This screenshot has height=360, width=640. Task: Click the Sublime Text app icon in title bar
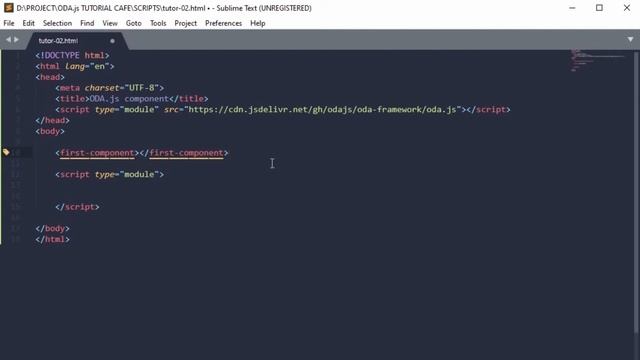point(8,8)
